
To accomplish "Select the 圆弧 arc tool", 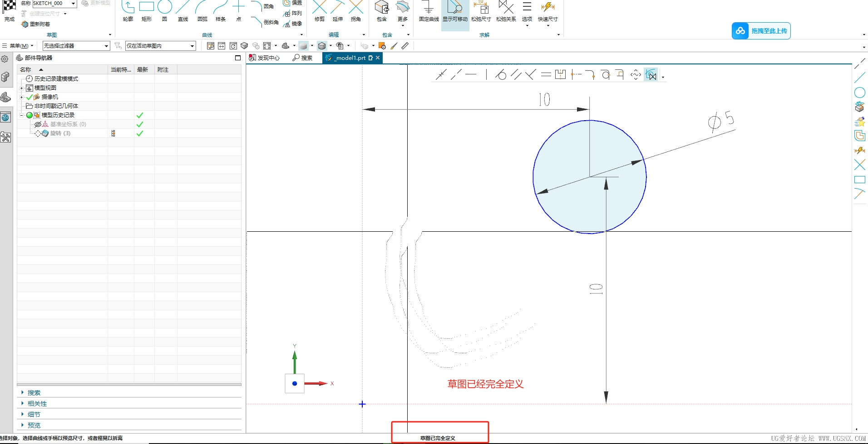I will point(202,11).
